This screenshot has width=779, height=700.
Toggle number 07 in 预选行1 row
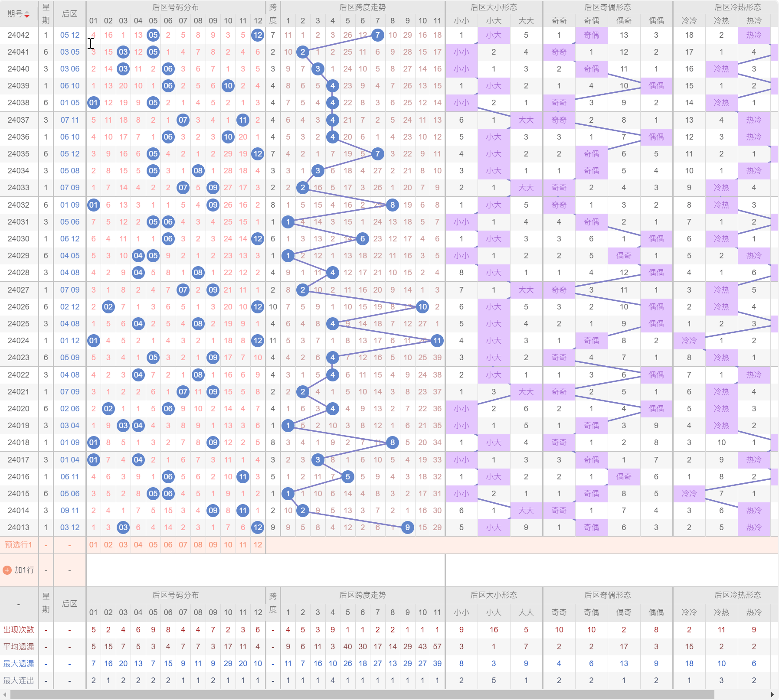183,545
